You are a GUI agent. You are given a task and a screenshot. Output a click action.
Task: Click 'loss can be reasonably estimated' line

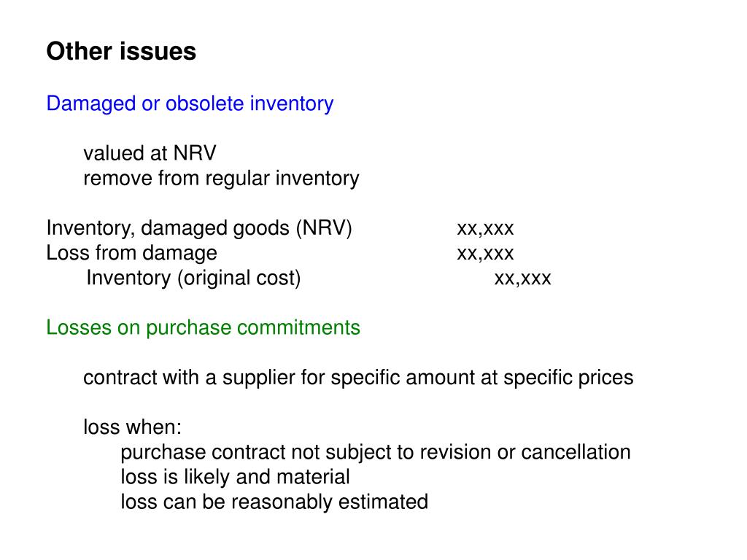click(x=274, y=502)
